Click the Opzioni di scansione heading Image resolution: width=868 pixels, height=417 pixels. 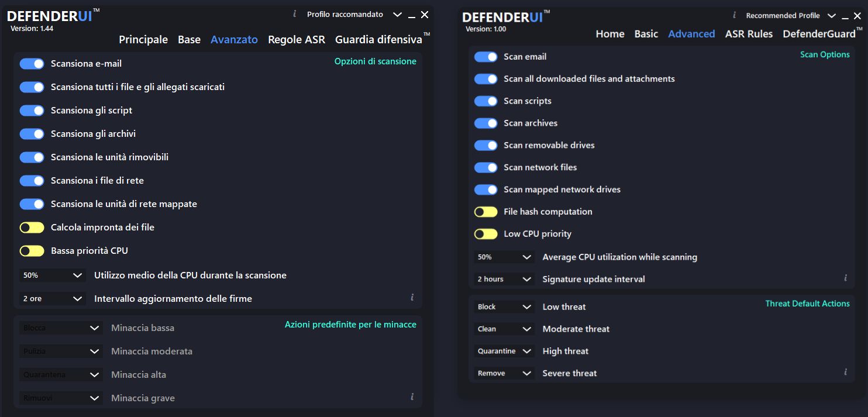[x=376, y=61]
